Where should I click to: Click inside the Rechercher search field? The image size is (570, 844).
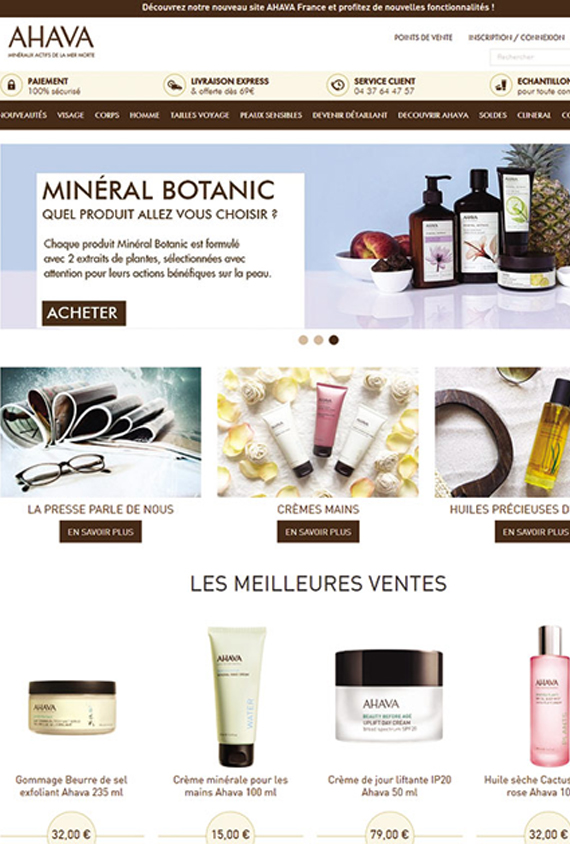(530, 57)
